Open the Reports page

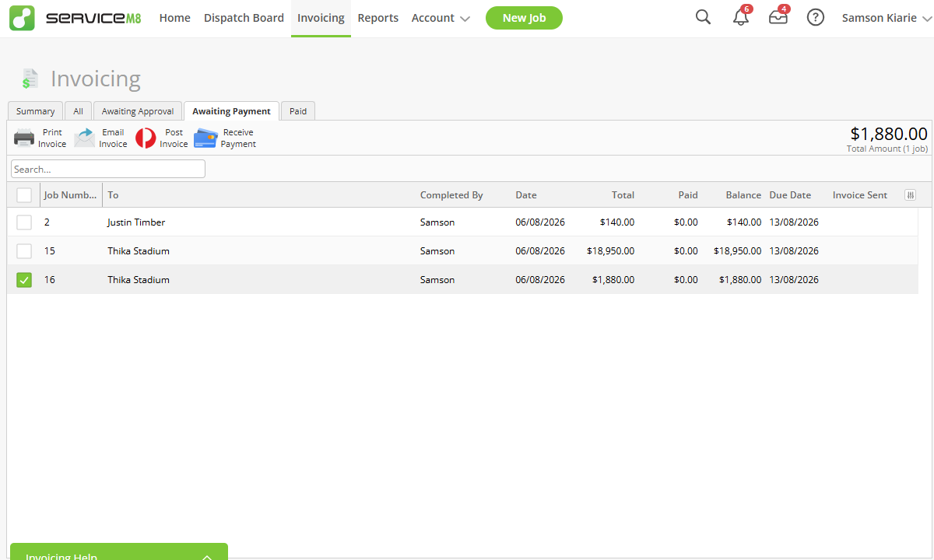tap(377, 18)
